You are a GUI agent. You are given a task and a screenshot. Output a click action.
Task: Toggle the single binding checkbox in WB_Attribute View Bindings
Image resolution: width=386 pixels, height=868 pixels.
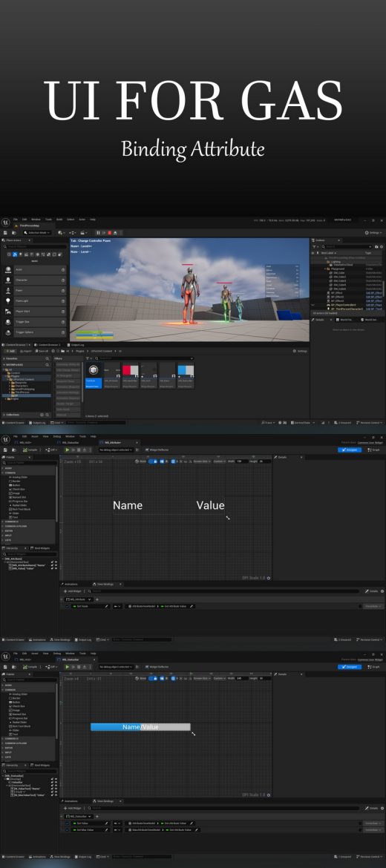click(x=67, y=606)
